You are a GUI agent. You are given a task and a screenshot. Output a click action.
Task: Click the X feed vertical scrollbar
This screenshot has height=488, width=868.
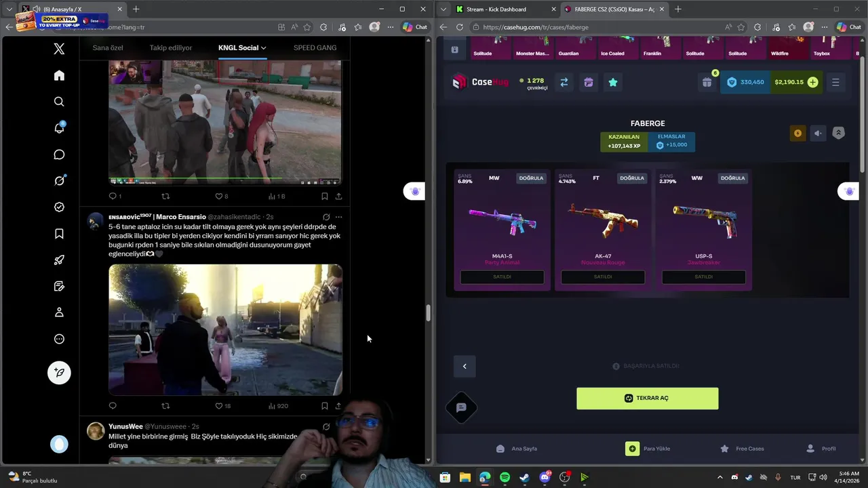click(428, 314)
